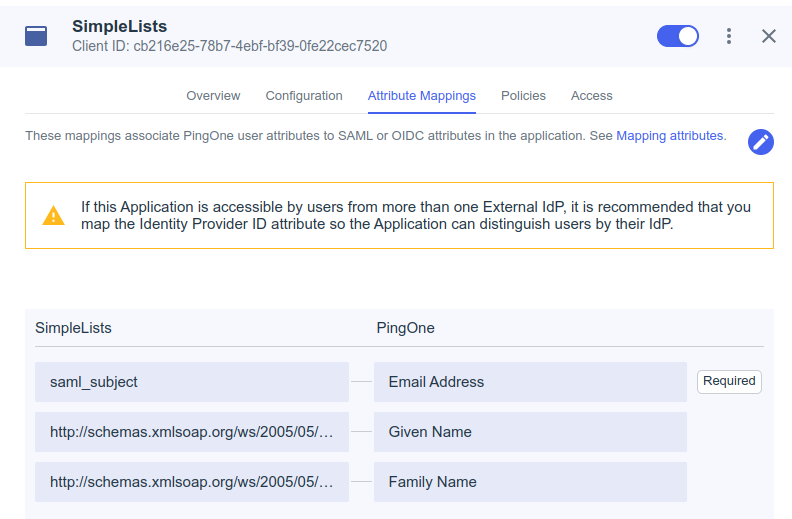Viewport: 792px width, 519px height.
Task: Click the SimpleLists application title
Action: coord(119,26)
